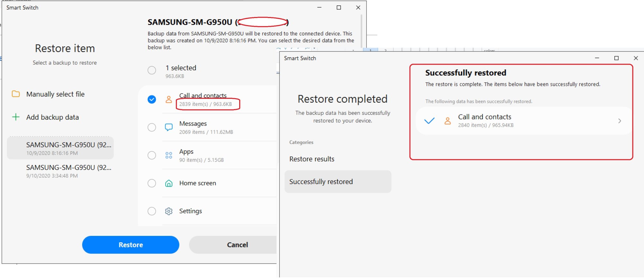Click Manually select file
The width and height of the screenshot is (644, 279).
tap(55, 94)
